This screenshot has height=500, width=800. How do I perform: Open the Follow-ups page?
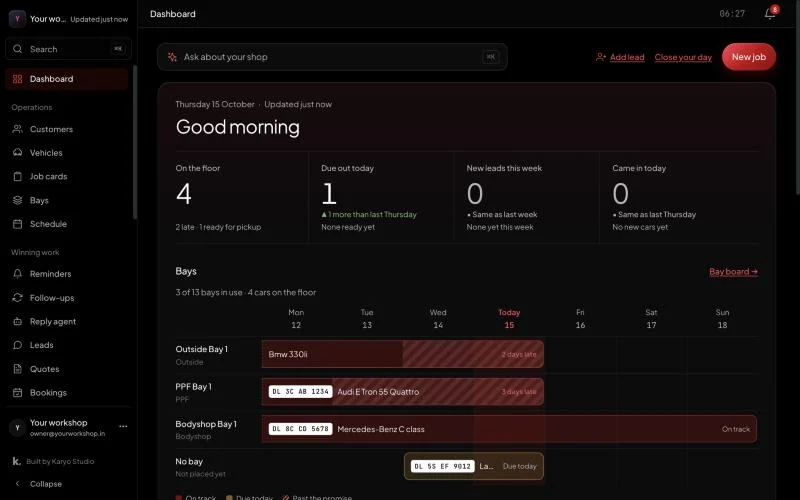point(67,297)
